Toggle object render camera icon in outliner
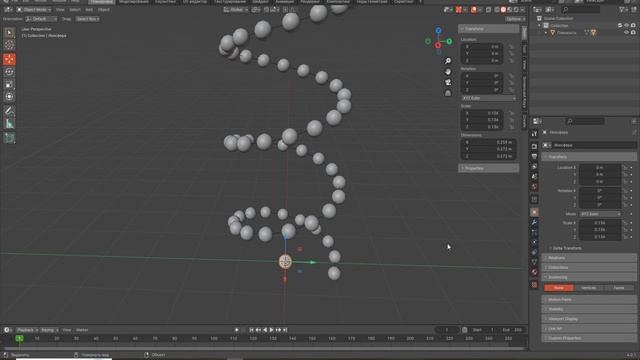 [633, 32]
